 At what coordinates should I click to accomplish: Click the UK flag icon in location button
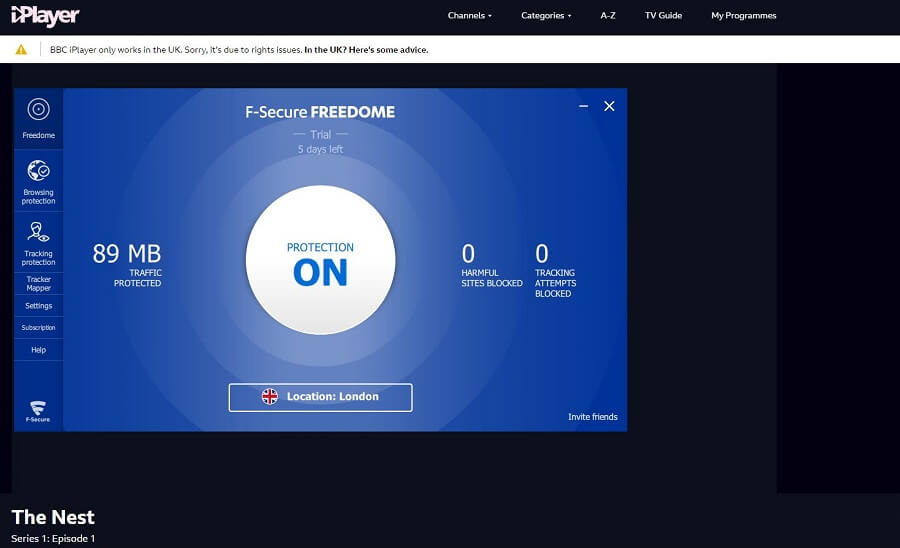pyautogui.click(x=270, y=397)
